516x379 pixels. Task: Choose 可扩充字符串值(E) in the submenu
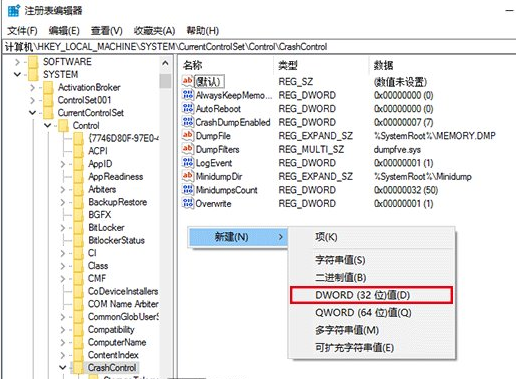pyautogui.click(x=371, y=348)
